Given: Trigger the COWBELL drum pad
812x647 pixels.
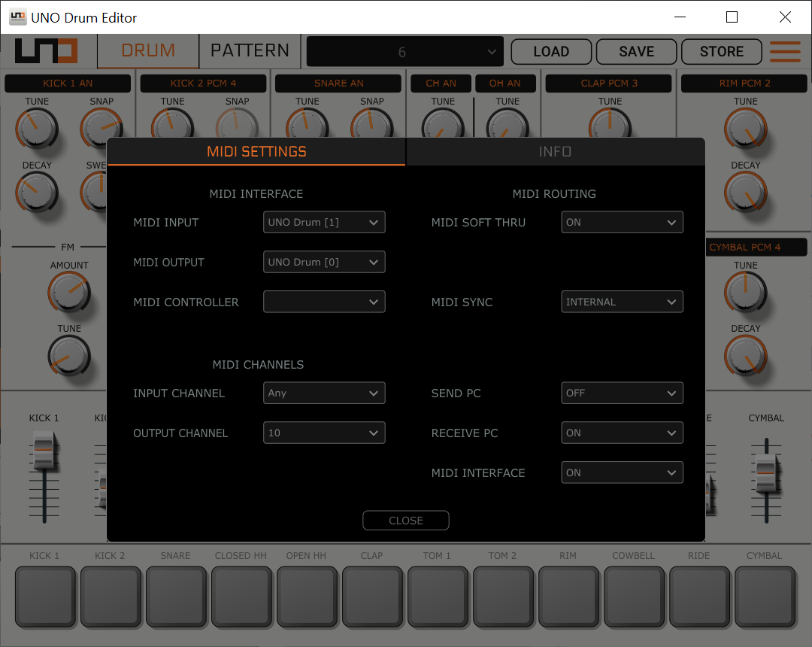Looking at the screenshot, I should click(635, 597).
